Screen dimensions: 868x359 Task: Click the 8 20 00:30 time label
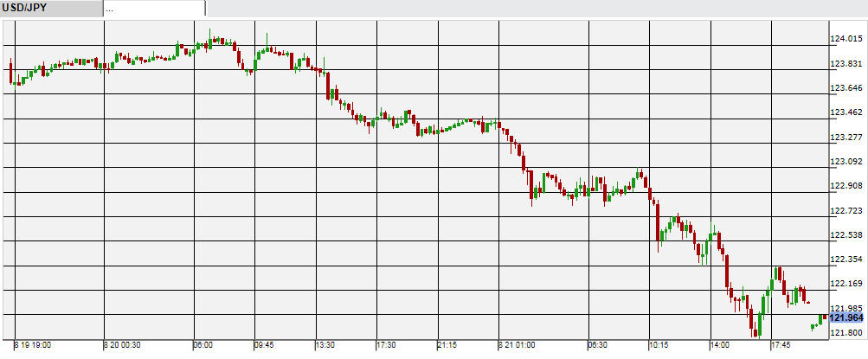(124, 344)
